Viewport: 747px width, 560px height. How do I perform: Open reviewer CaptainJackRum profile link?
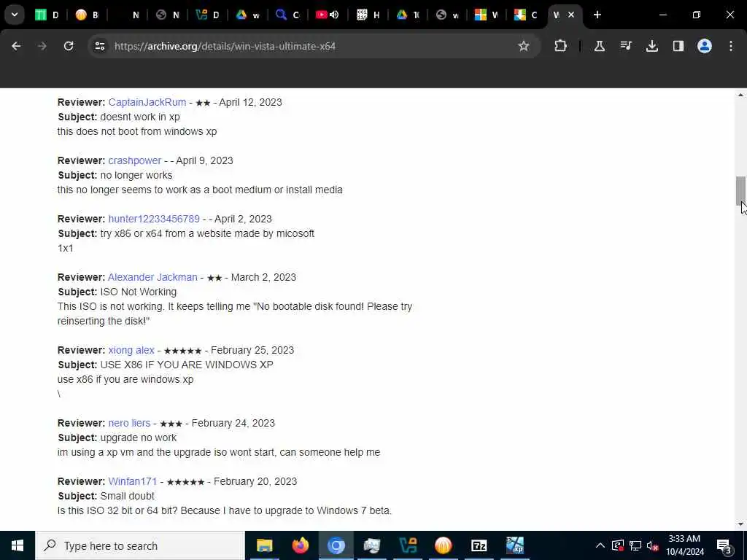[147, 102]
